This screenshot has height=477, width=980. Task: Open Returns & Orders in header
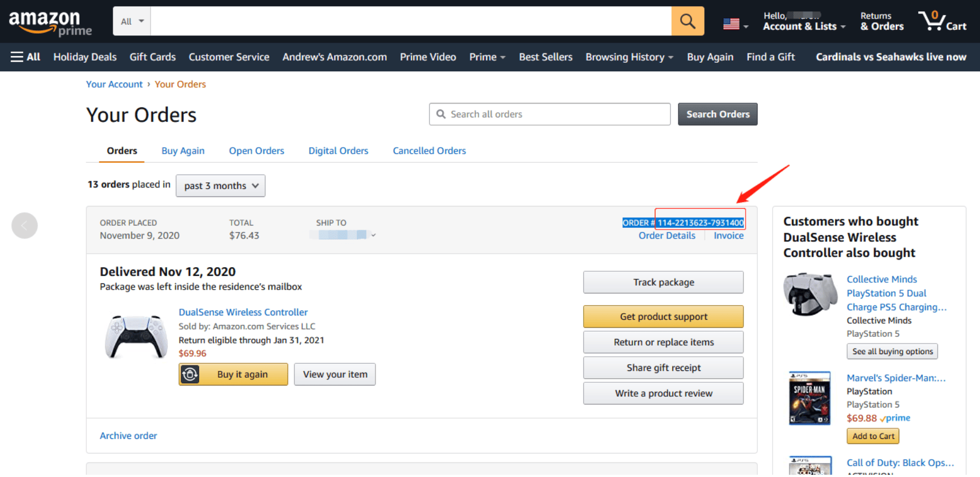pyautogui.click(x=882, y=21)
